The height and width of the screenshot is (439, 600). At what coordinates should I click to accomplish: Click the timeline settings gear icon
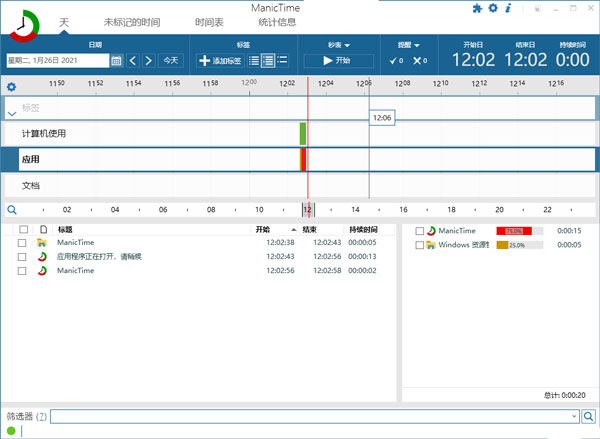pyautogui.click(x=12, y=87)
